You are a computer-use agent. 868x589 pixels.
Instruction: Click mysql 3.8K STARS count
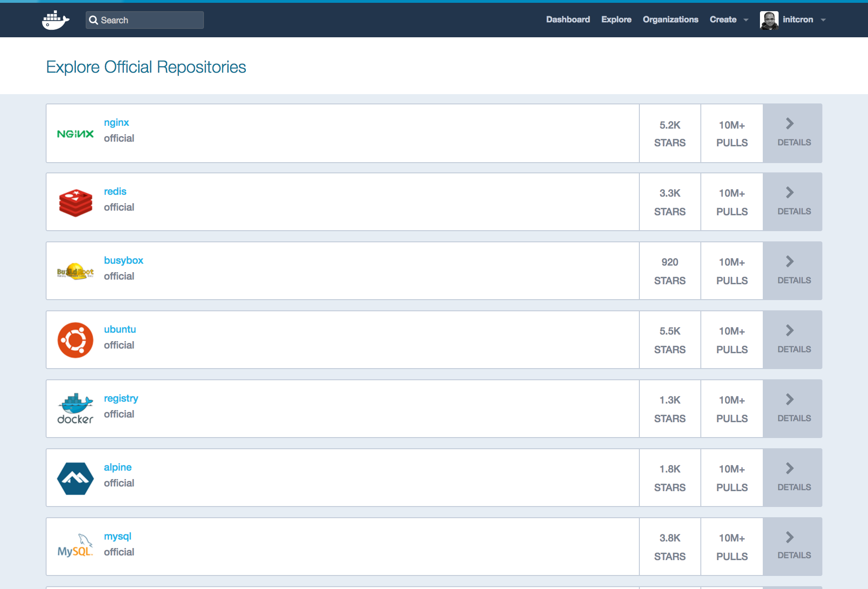tap(670, 547)
